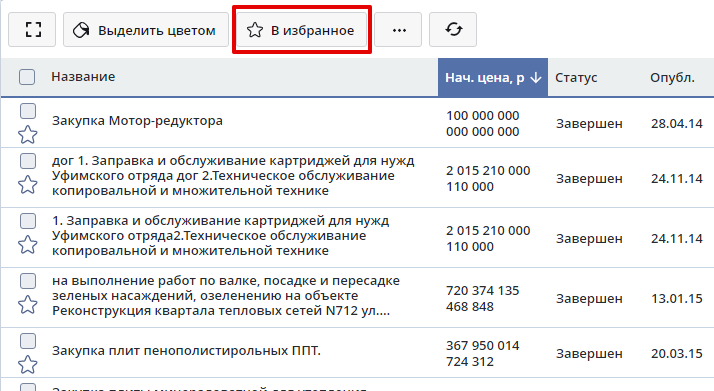This screenshot has width=714, height=391.
Task: Toggle the select-all checkbox in header
Action: point(27,77)
